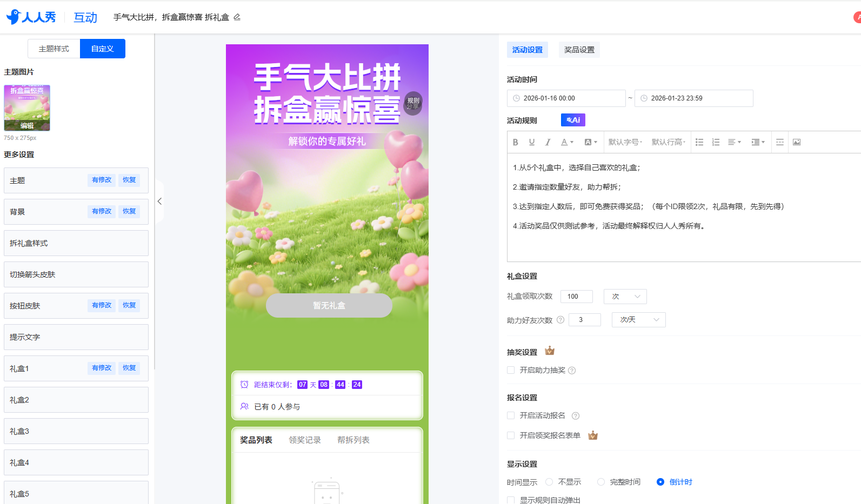Check the 开启活动报名 option
861x504 pixels.
pos(511,415)
